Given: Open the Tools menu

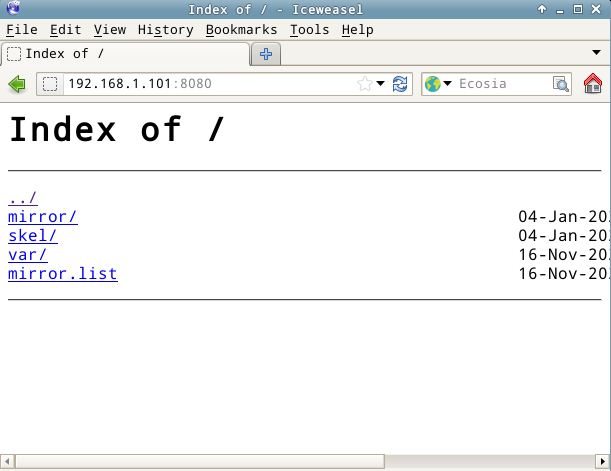Looking at the screenshot, I should [309, 29].
